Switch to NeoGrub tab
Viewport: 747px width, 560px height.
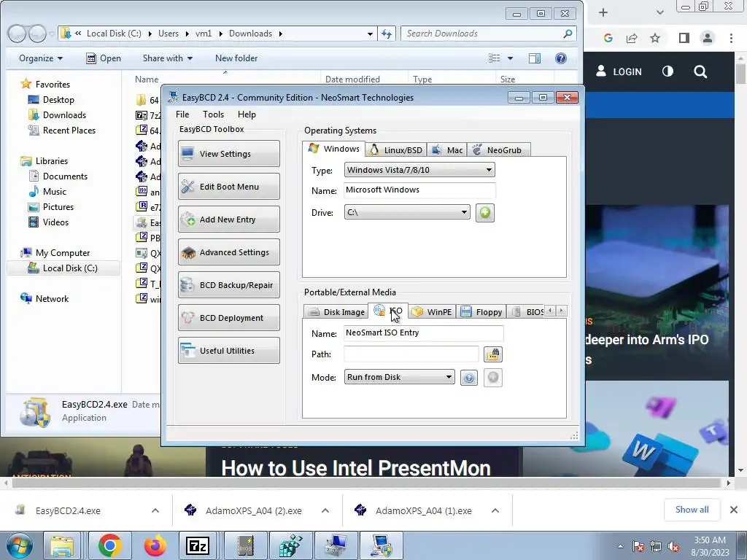pyautogui.click(x=498, y=150)
